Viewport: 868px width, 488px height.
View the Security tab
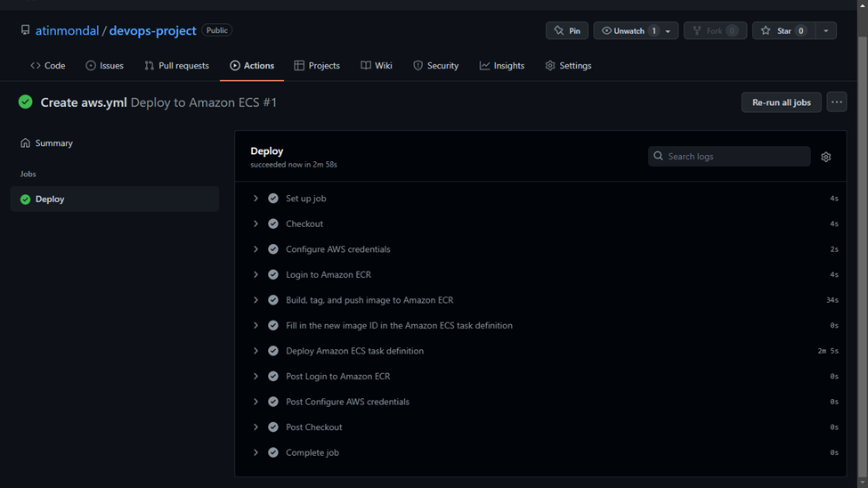click(435, 65)
